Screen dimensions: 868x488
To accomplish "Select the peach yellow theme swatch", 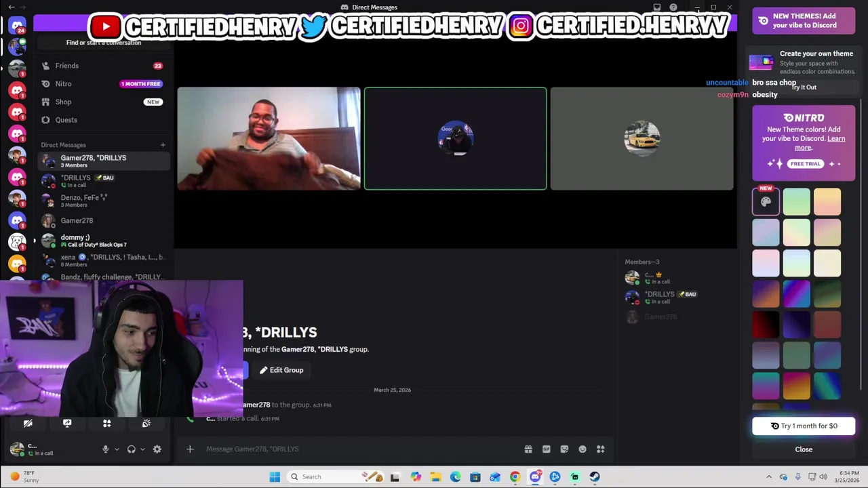I will pyautogui.click(x=827, y=201).
